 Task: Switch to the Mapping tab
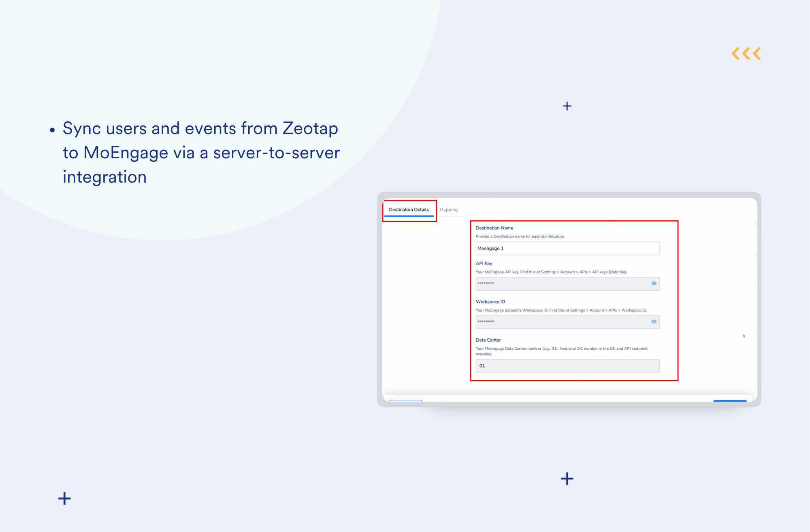click(x=448, y=209)
